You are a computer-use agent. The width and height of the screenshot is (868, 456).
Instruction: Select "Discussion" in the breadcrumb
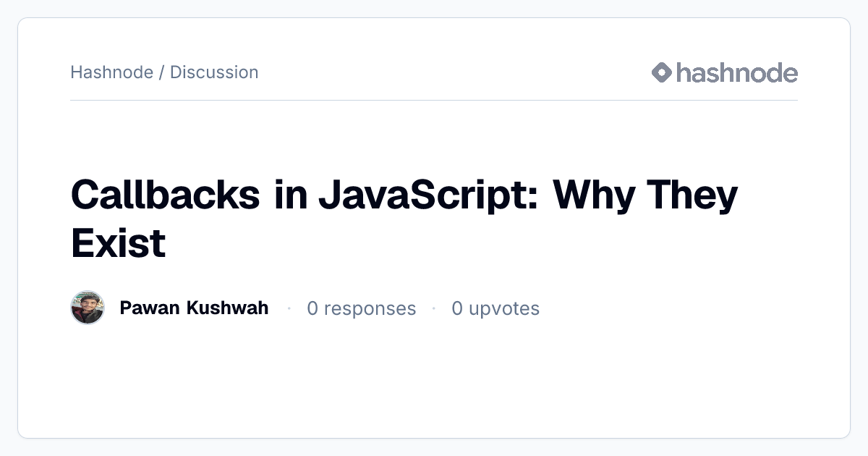[x=214, y=72]
